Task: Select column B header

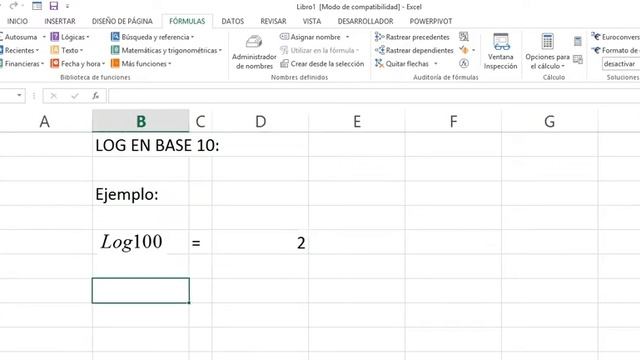Action: click(141, 121)
